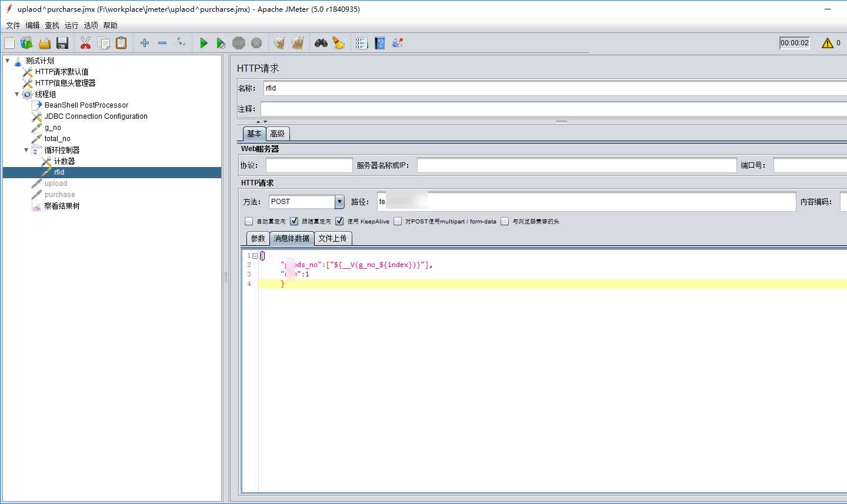Viewport: 847px width, 504px height.
Task: Select the g_no sampler in the tree
Action: click(x=53, y=128)
